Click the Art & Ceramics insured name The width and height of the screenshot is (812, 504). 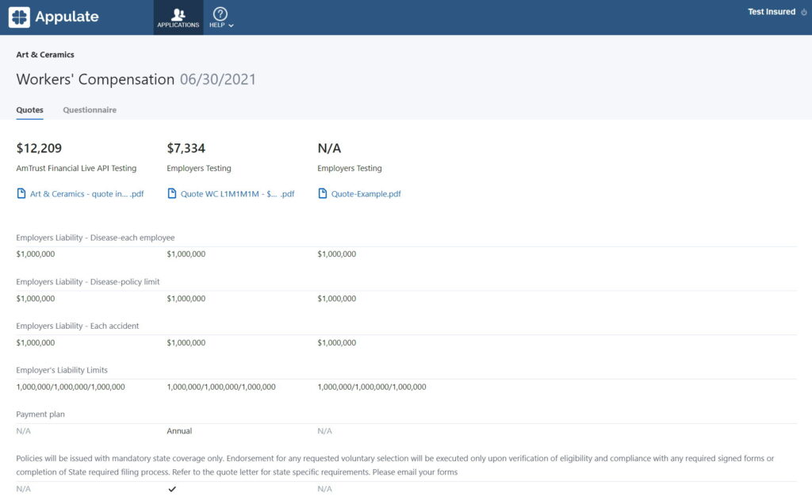45,55
